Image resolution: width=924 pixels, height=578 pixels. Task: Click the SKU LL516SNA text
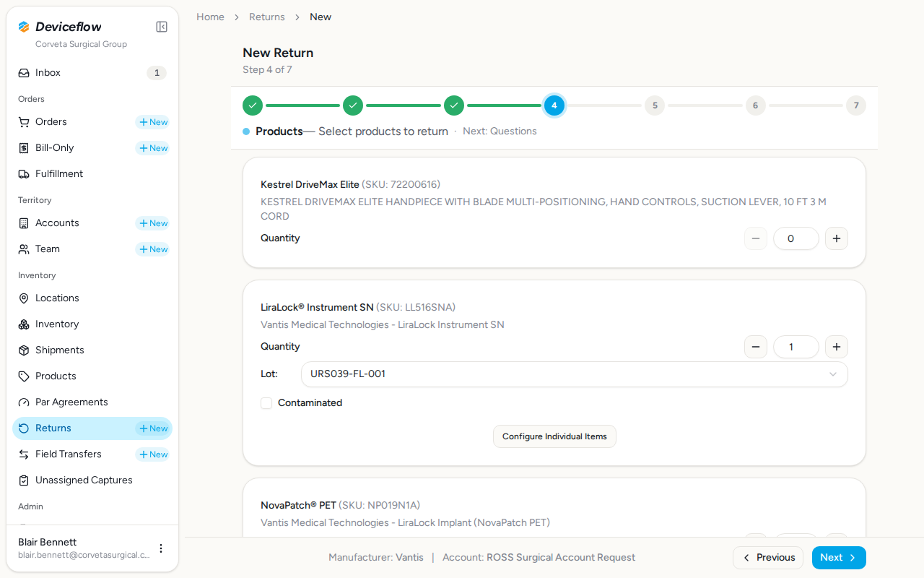(417, 307)
